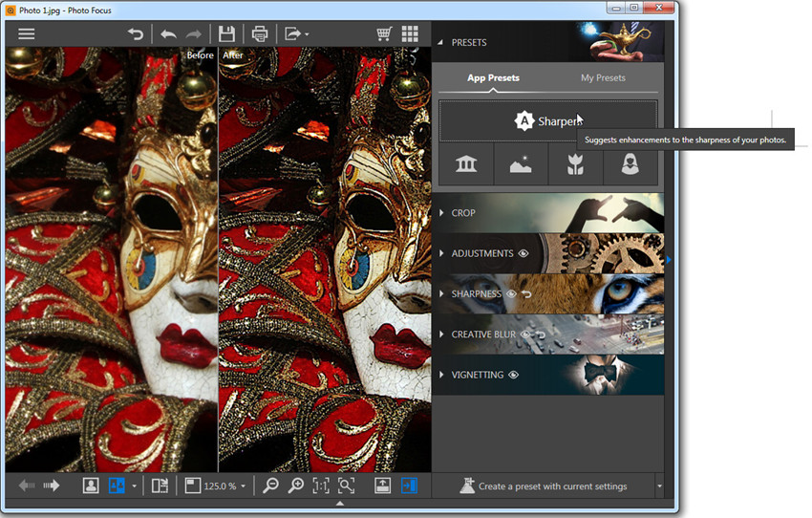Go to next photo arrow
The height and width of the screenshot is (518, 812).
click(x=52, y=486)
